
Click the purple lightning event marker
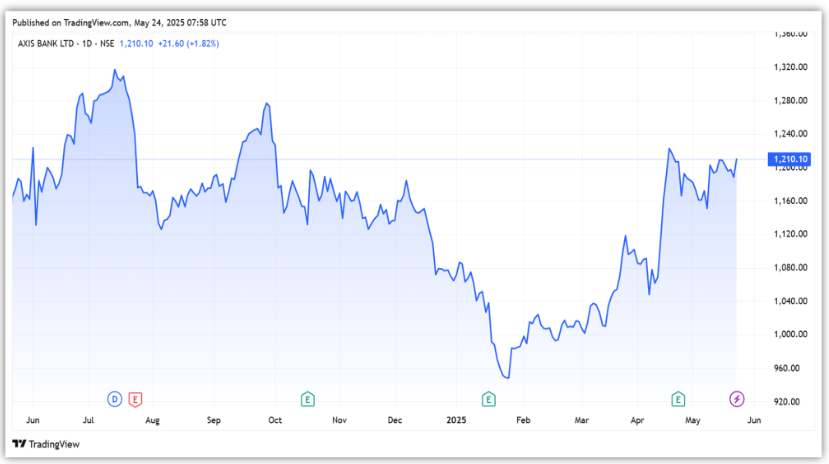(737, 399)
